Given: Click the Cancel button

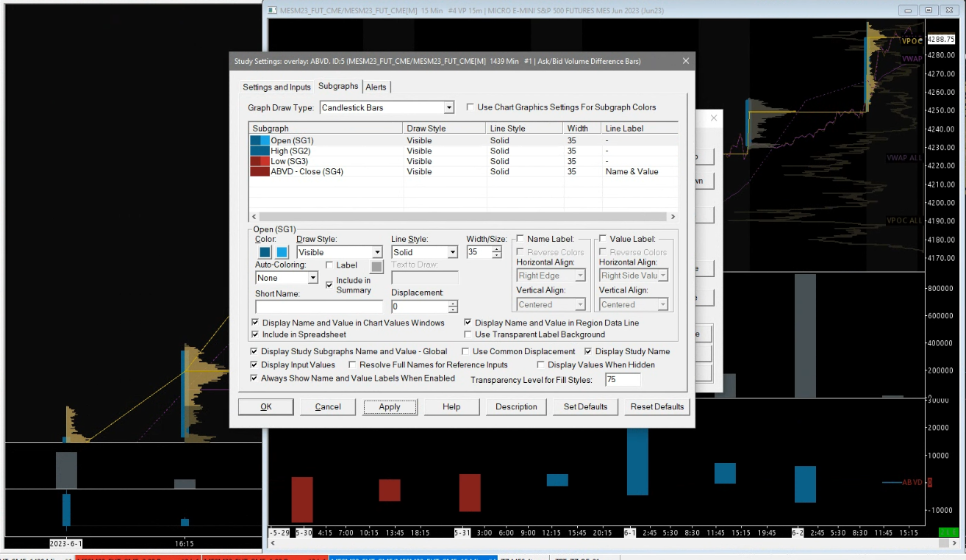Looking at the screenshot, I should tap(328, 406).
